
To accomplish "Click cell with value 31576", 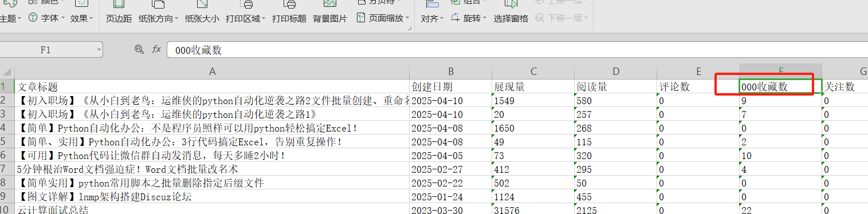I will click(533, 209).
